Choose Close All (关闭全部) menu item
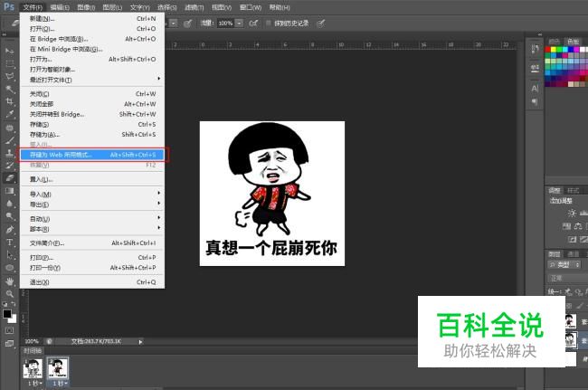This screenshot has height=390, width=588. pos(92,104)
